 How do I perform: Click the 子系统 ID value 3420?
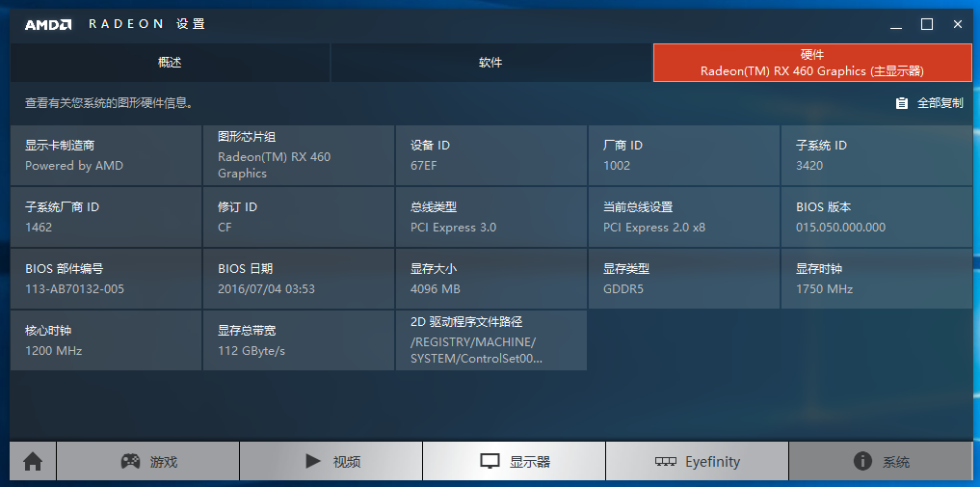point(809,166)
